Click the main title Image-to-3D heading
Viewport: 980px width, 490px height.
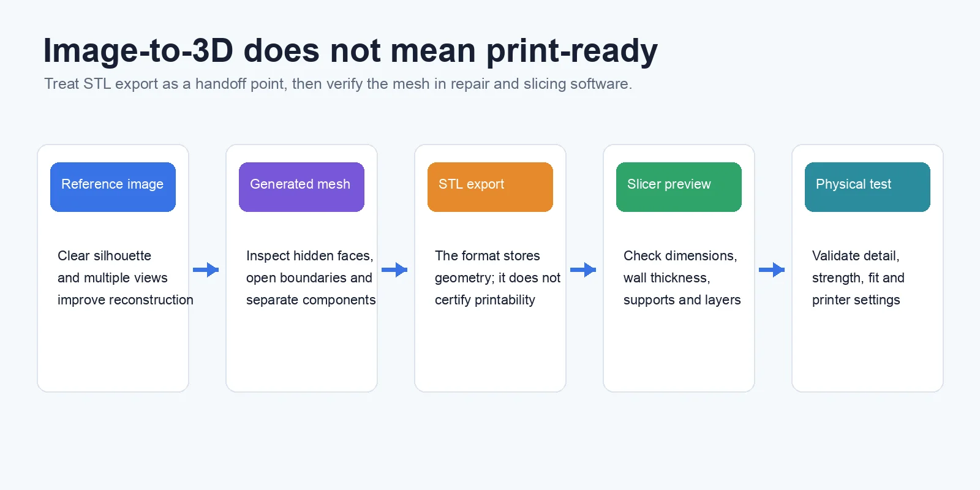coord(350,50)
